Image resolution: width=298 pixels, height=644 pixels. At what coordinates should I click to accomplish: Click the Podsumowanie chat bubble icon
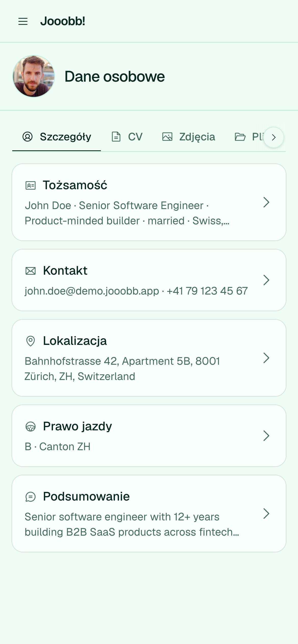tap(31, 497)
